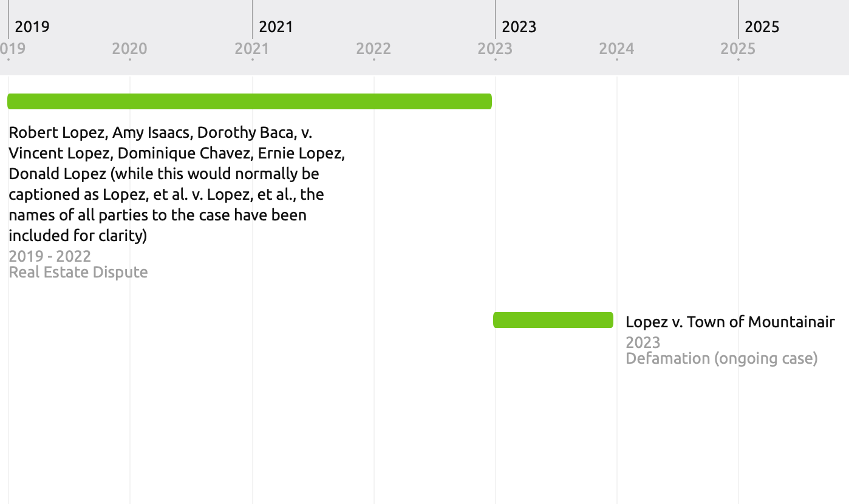The width and height of the screenshot is (849, 504).
Task: Click the gray 2023 date under Mountainair case
Action: tap(643, 342)
